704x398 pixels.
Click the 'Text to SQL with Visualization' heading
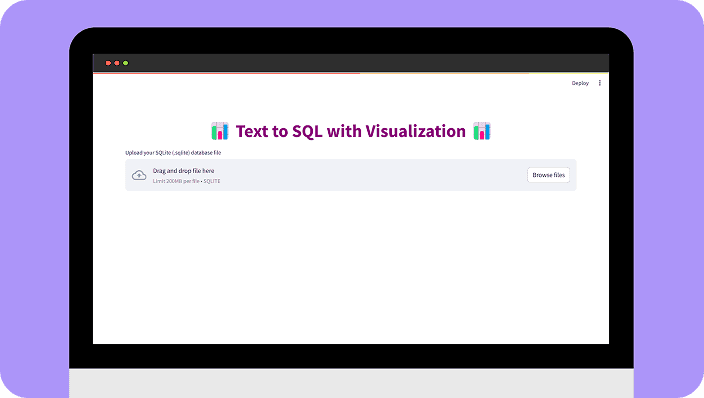[351, 131]
